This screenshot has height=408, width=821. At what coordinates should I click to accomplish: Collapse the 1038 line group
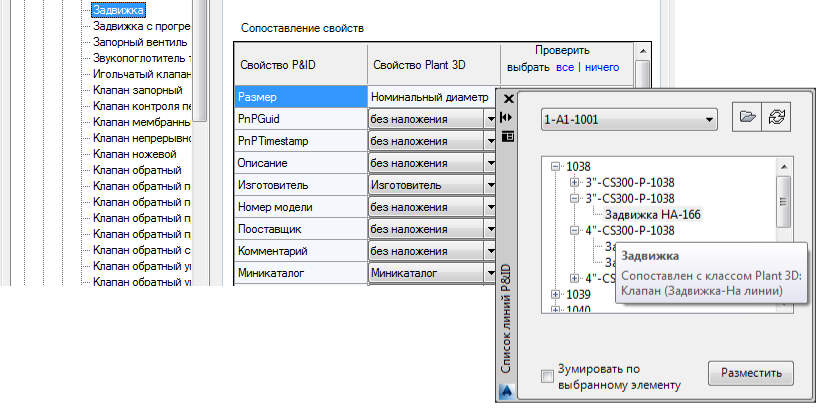pos(556,167)
